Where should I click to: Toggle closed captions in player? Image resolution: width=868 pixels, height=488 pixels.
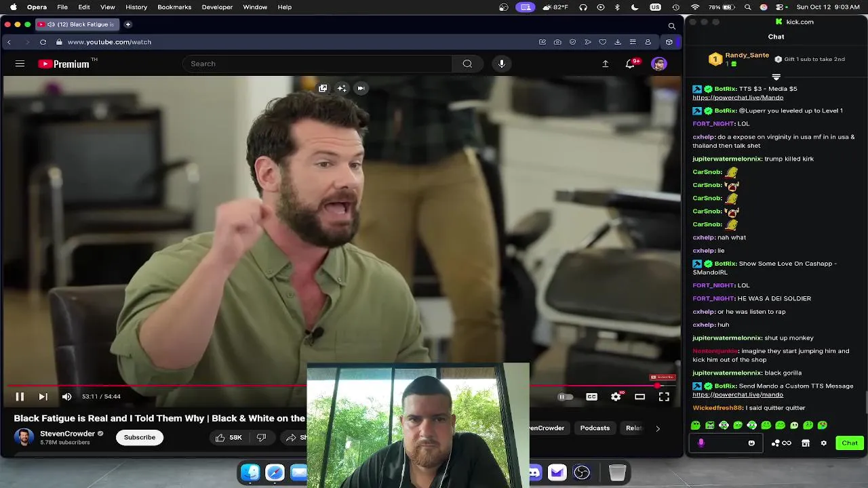(x=591, y=396)
